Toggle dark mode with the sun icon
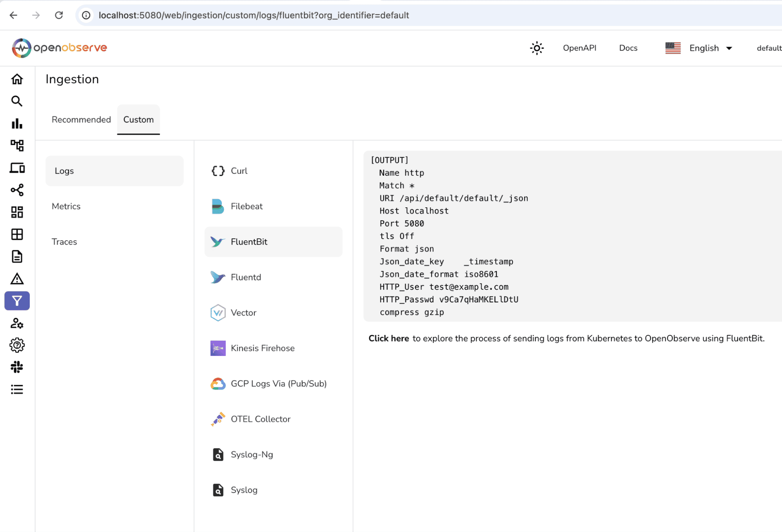Screen dimensions: 782x532 (x=537, y=48)
